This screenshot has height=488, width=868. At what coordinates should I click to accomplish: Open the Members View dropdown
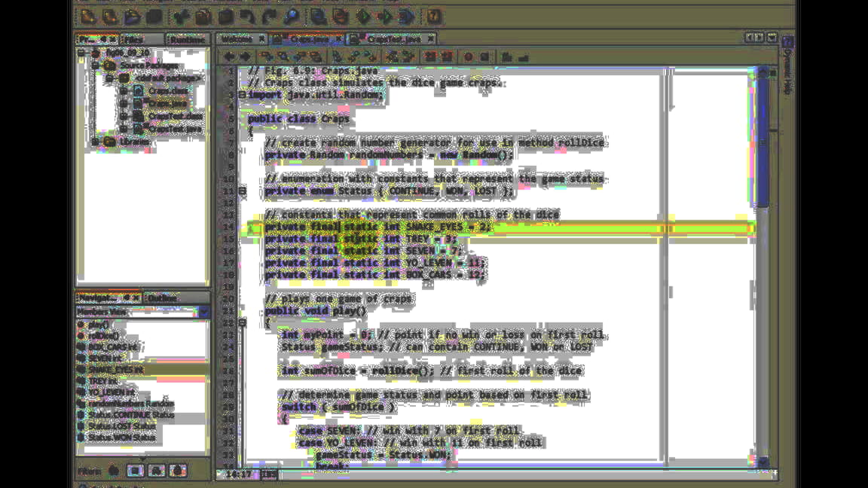pos(203,313)
